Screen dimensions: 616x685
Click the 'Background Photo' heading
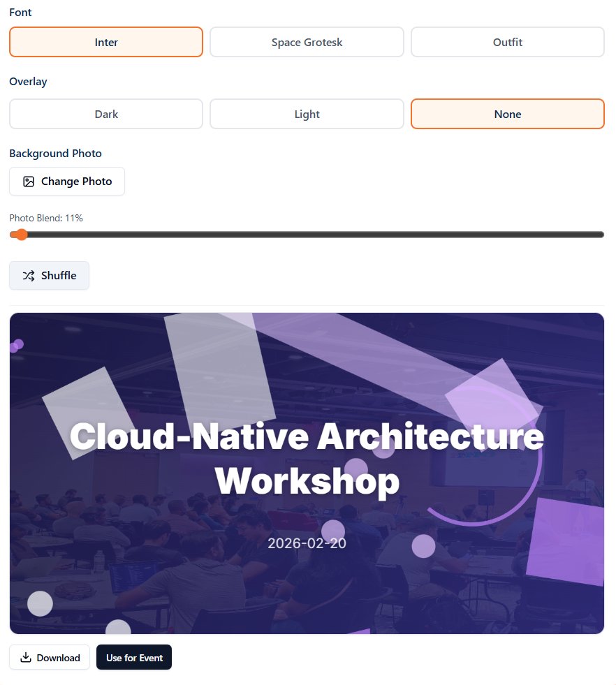55,154
